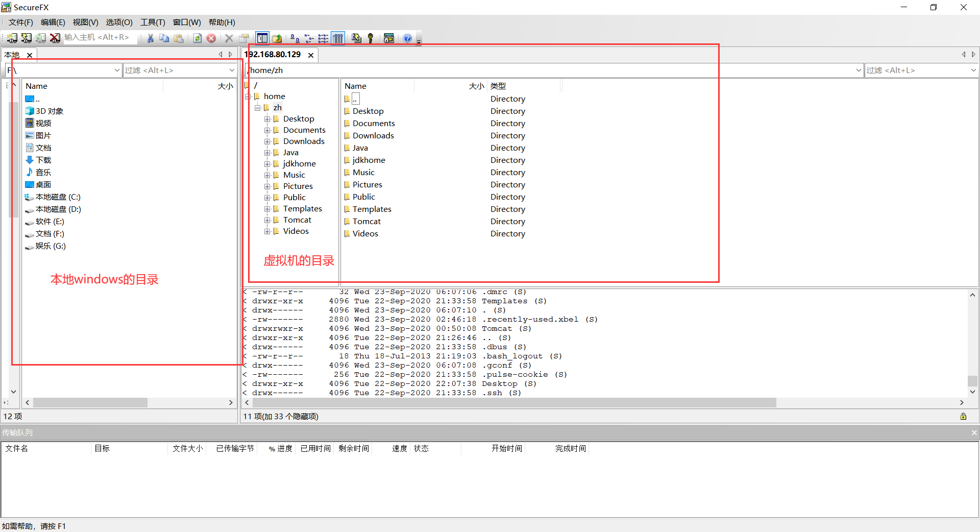Sort remote files by 类型 column
The width and height of the screenshot is (980, 532).
point(524,86)
